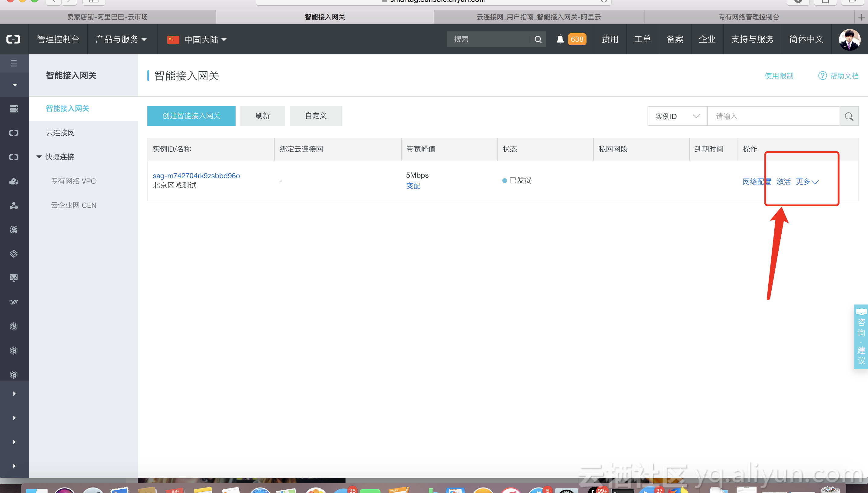Open 工单 in top navigation
Screen dimensions: 868x493
(x=642, y=39)
